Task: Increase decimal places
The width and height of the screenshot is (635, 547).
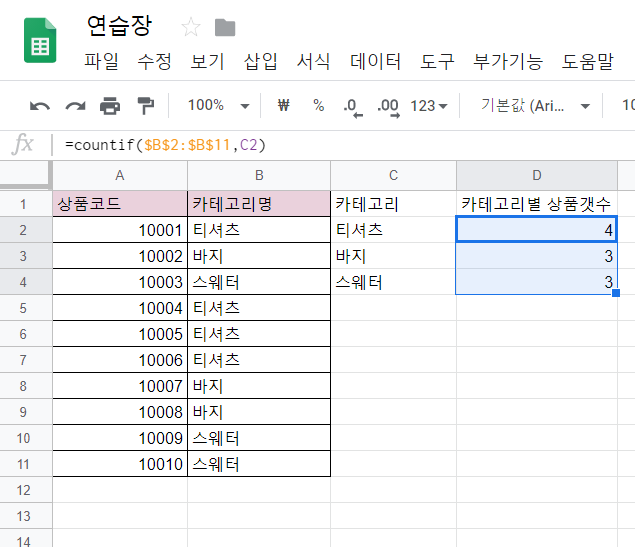Action: tap(388, 107)
